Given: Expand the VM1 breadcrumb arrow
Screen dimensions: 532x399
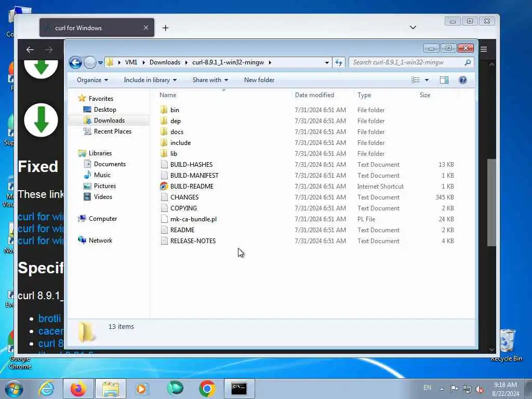Looking at the screenshot, I should point(143,62).
